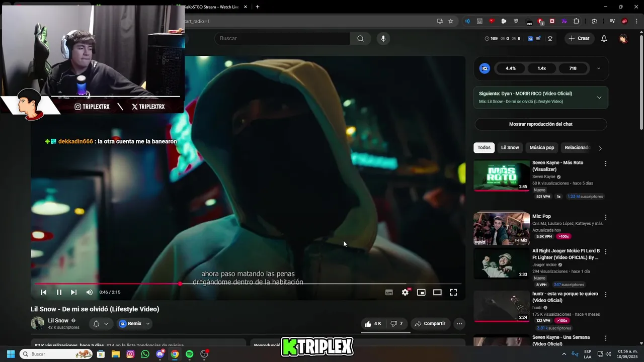
Task: Focus the YouTube Buscar search field
Action: 282,38
